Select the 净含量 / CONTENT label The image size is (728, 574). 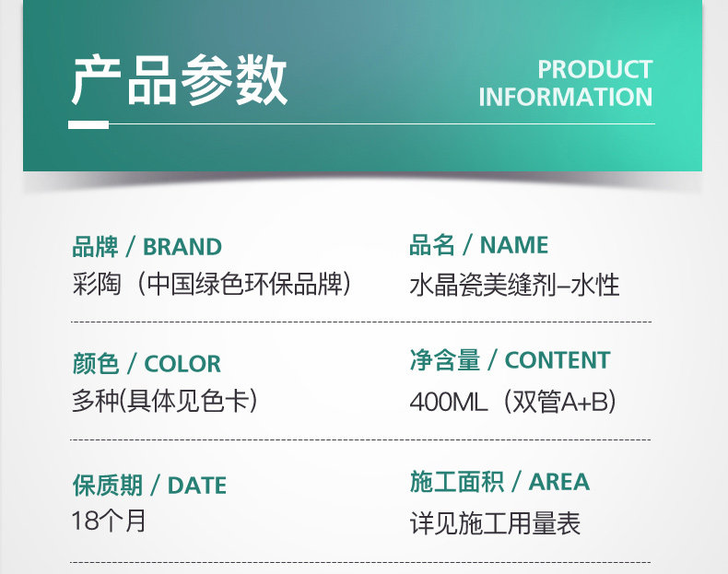click(510, 360)
